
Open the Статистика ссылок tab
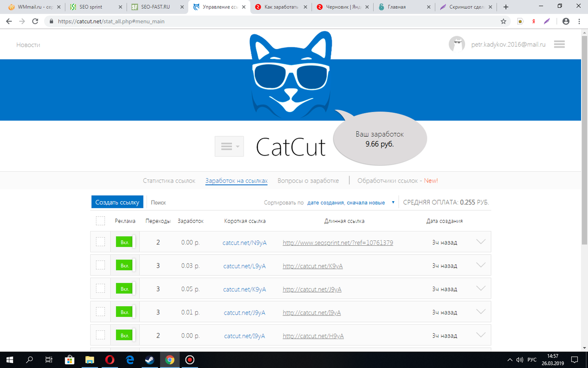[x=169, y=181]
